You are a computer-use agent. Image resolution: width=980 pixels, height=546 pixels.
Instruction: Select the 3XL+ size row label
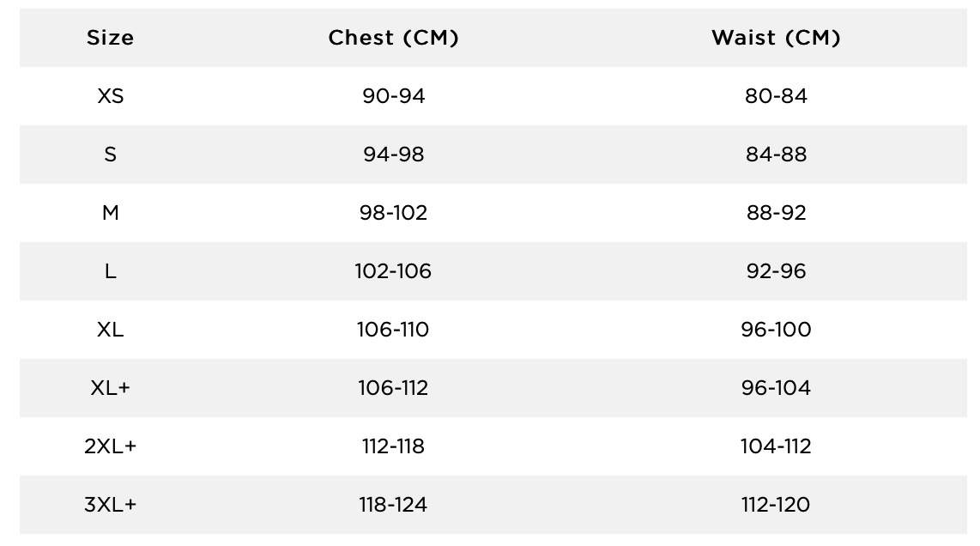(x=110, y=505)
